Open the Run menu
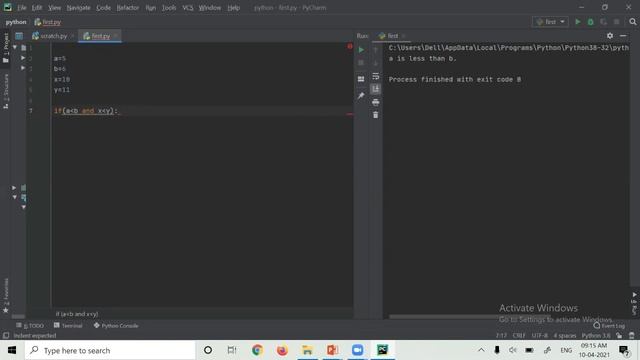 pyautogui.click(x=151, y=7)
